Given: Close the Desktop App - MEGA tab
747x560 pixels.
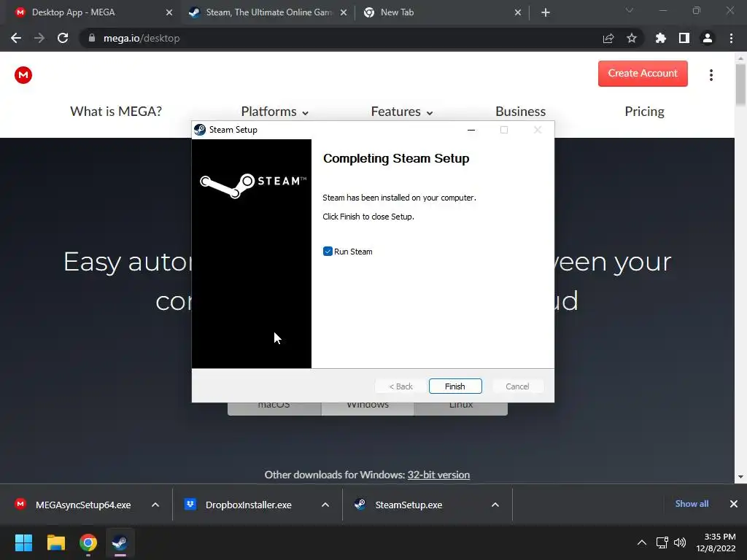Looking at the screenshot, I should point(169,12).
